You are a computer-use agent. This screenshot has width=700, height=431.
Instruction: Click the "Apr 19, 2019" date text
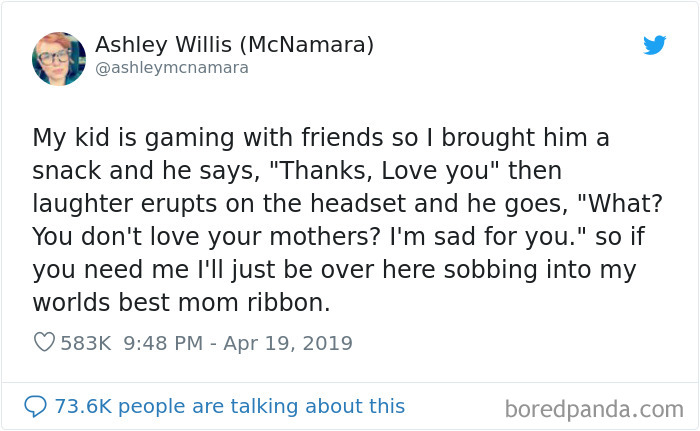(288, 343)
